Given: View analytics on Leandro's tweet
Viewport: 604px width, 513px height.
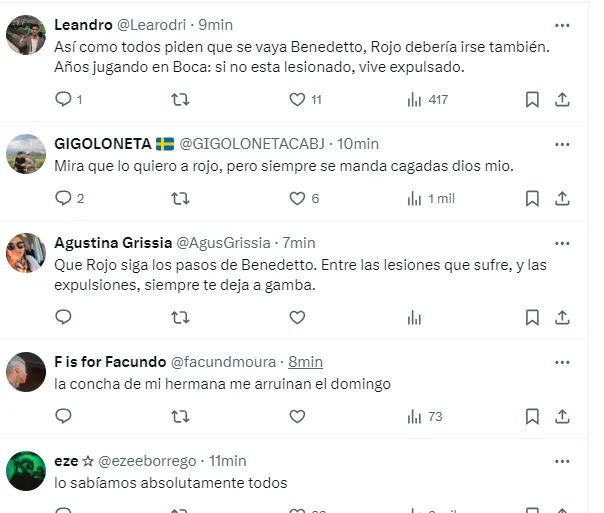Looking at the screenshot, I should pyautogui.click(x=414, y=99).
